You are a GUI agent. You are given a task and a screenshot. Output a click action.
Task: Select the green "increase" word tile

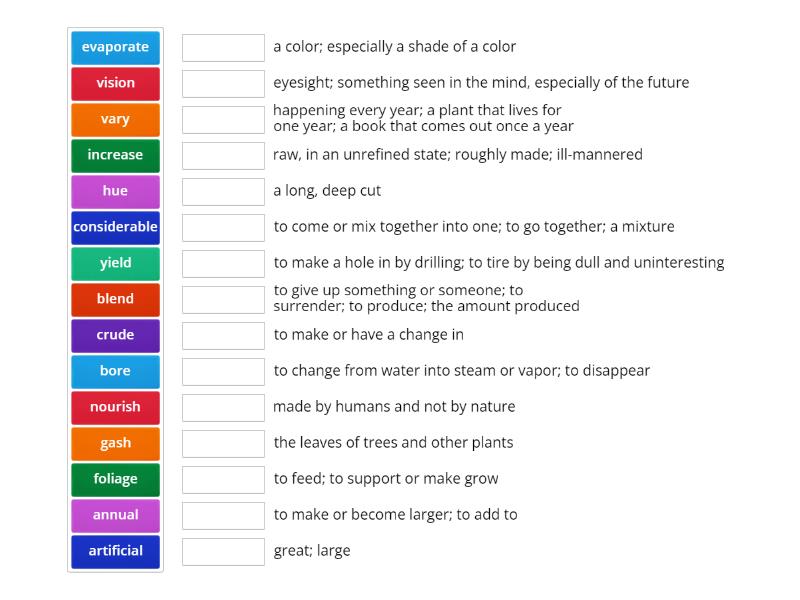(115, 155)
